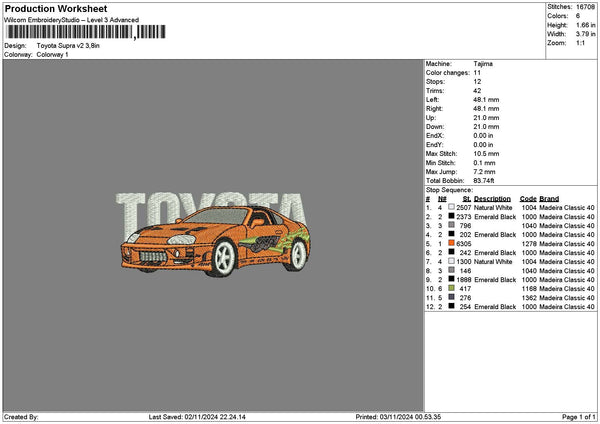The image size is (600, 424).
Task: Click the 'Code' column header
Action: [528, 199]
